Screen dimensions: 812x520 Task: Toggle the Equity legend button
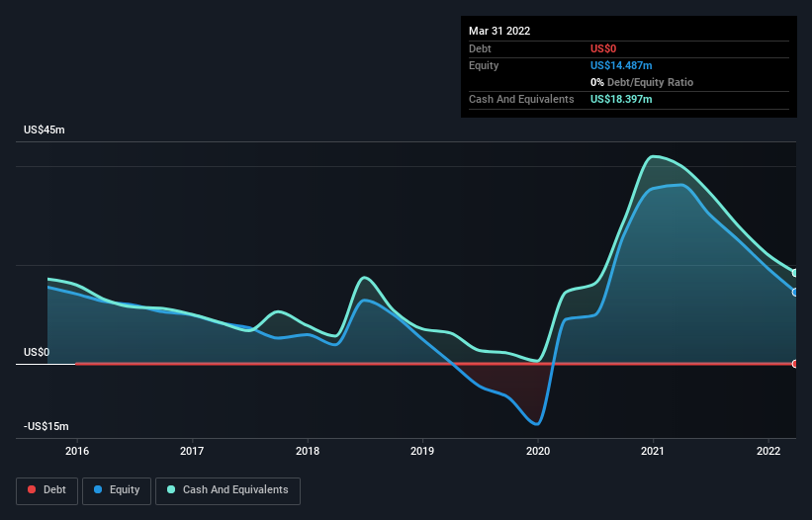point(117,490)
